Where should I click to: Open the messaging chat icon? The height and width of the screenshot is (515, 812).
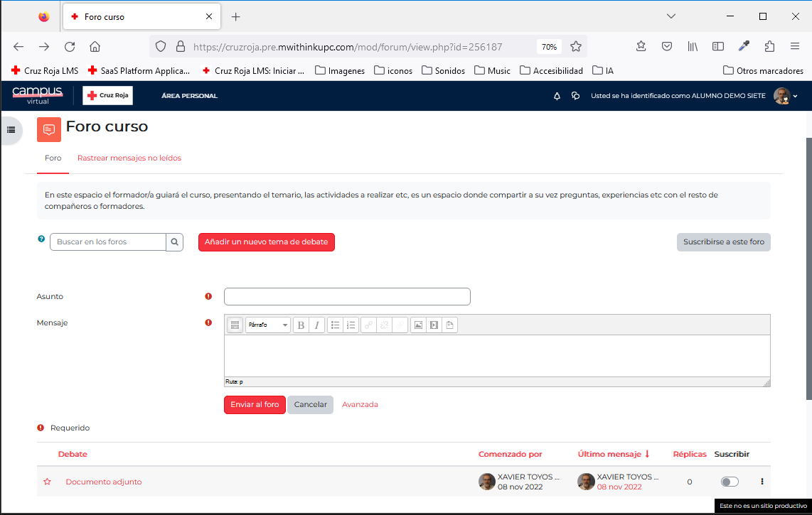coord(575,96)
